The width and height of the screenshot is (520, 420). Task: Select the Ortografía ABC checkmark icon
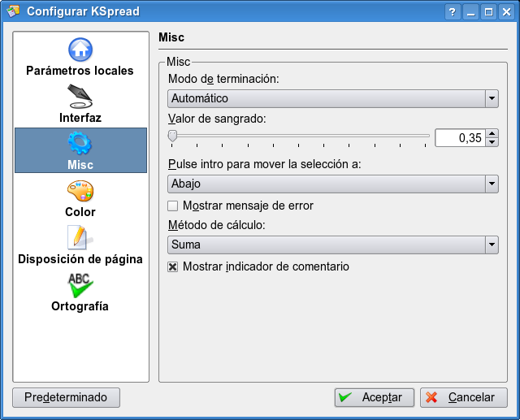click(80, 286)
